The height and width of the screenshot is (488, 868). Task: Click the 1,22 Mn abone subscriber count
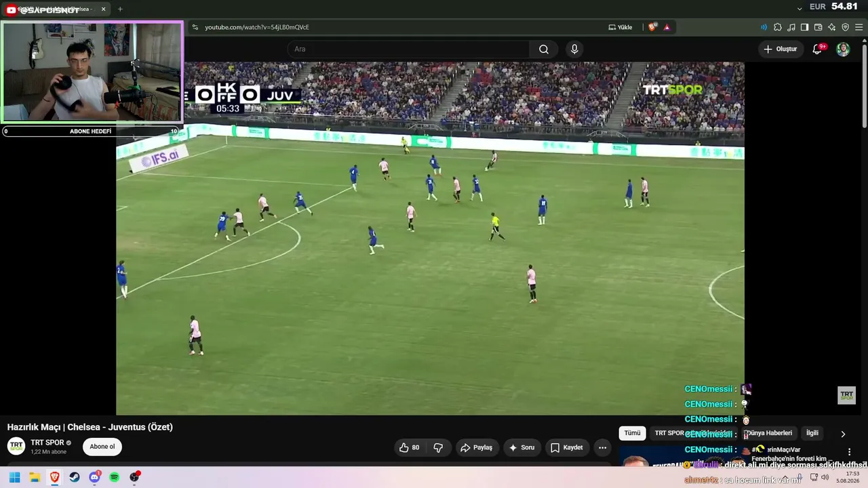(49, 452)
